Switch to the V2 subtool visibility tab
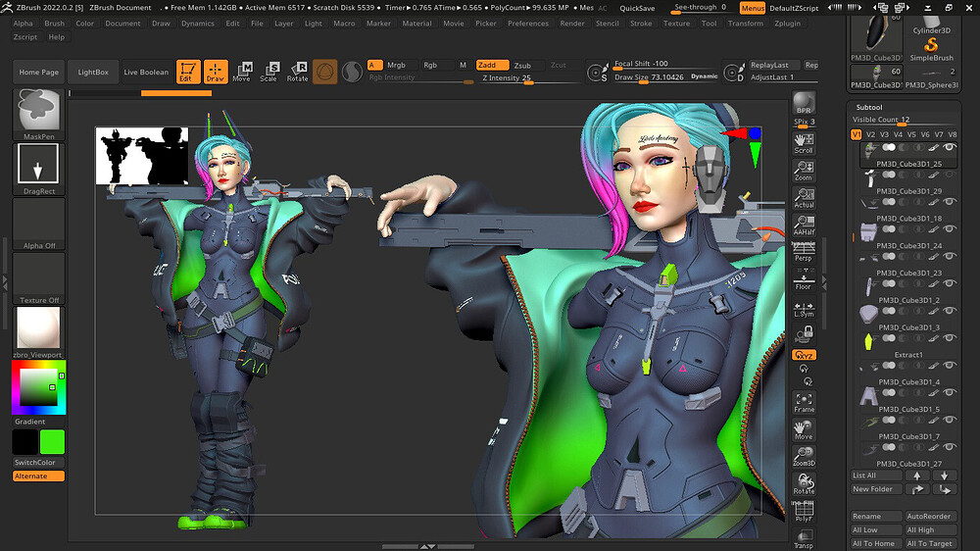This screenshot has width=980, height=551. [870, 134]
